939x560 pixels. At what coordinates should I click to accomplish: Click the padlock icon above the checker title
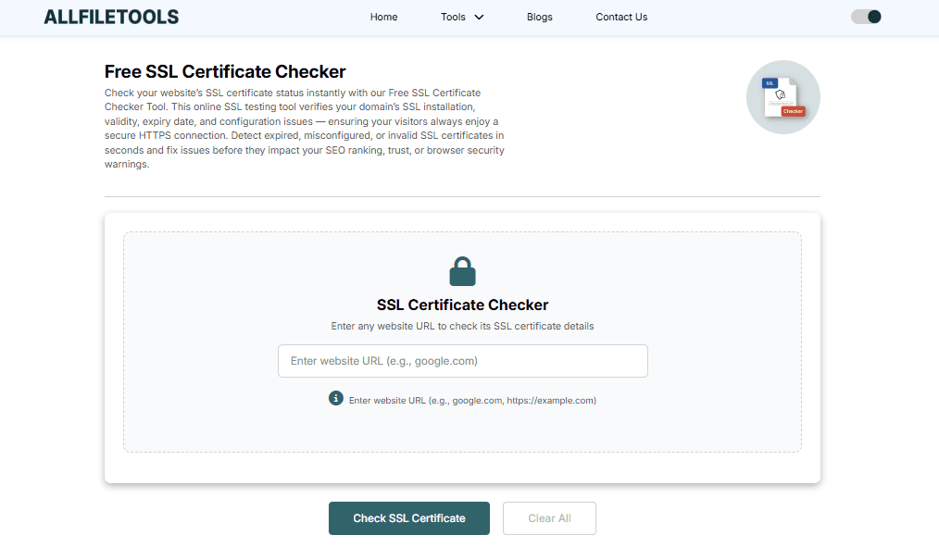[462, 271]
